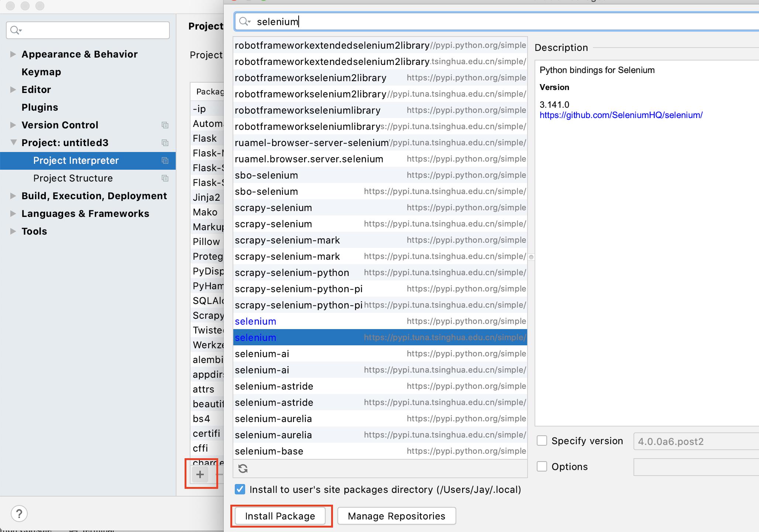Select selenium-aurelia from tsinghua mirror

coord(380,435)
